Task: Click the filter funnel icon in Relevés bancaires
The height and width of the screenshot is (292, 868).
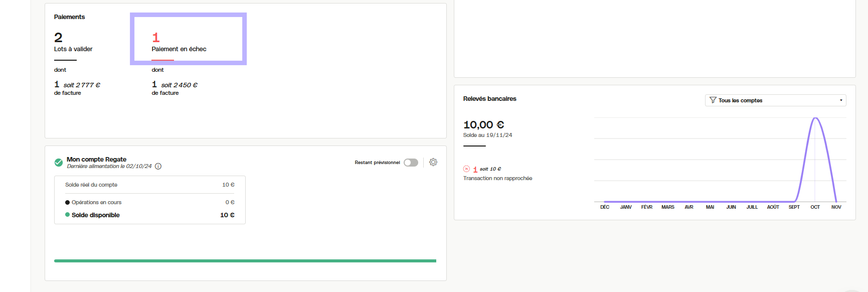Action: point(713,100)
